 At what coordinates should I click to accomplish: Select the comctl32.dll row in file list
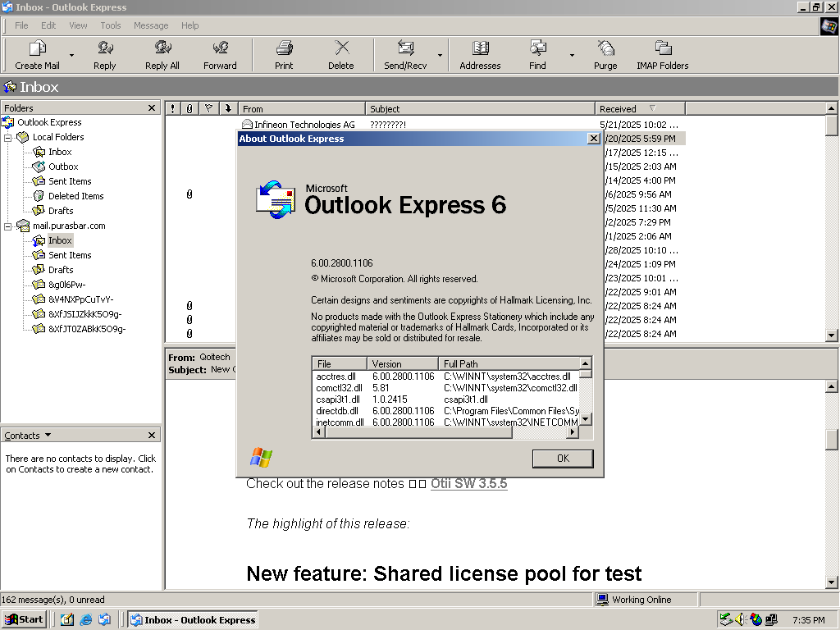tap(445, 388)
